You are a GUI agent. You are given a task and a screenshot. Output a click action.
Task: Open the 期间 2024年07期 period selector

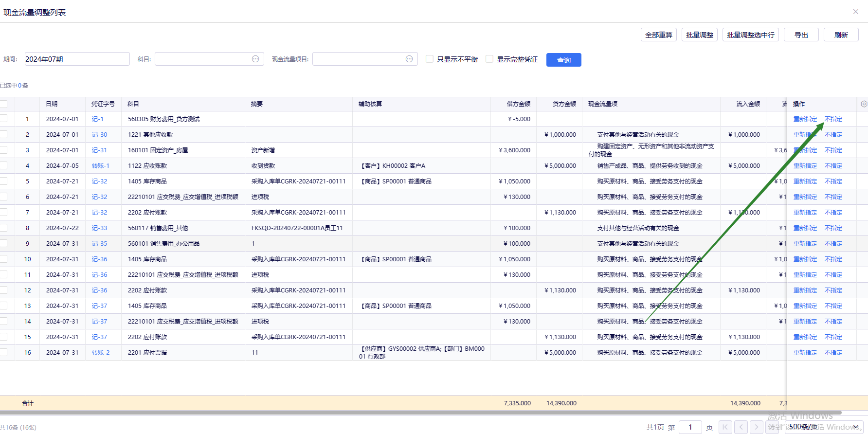point(77,59)
